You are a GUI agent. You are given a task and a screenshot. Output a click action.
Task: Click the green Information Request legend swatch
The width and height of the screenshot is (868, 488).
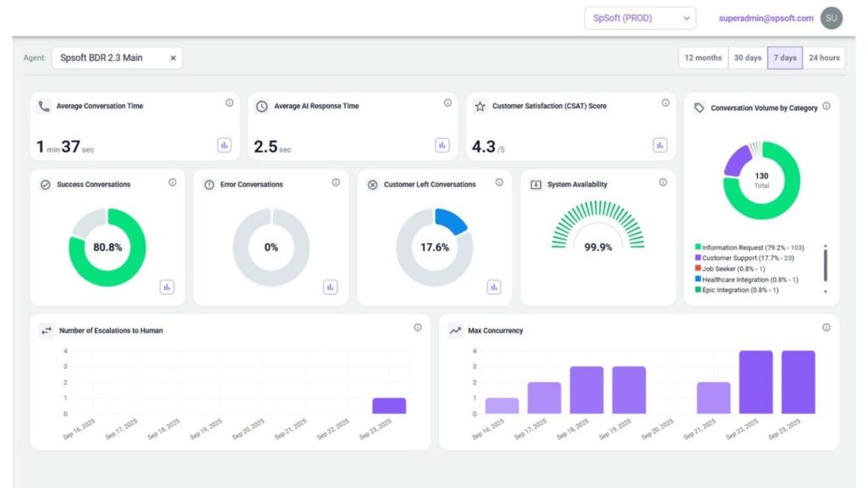[x=698, y=247]
